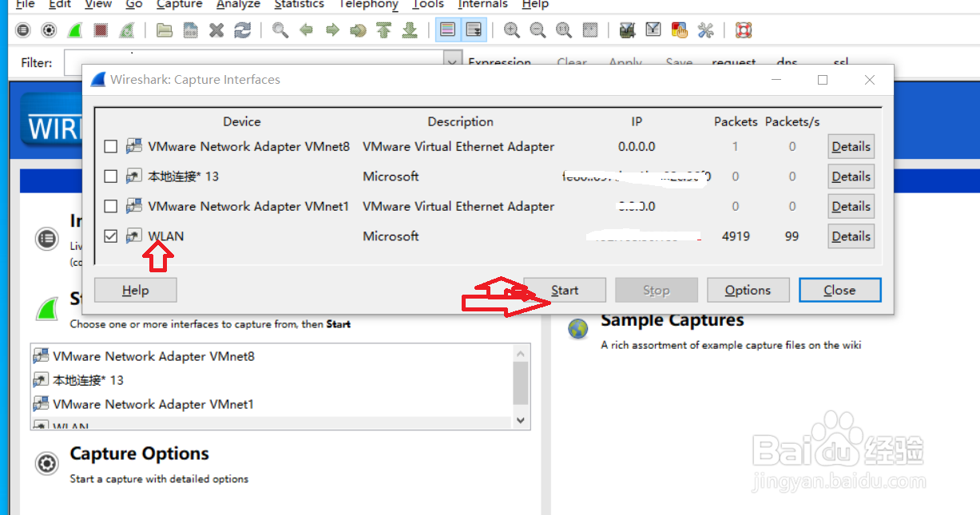Select 本地连接* 13 in main window list

pyautogui.click(x=272, y=380)
